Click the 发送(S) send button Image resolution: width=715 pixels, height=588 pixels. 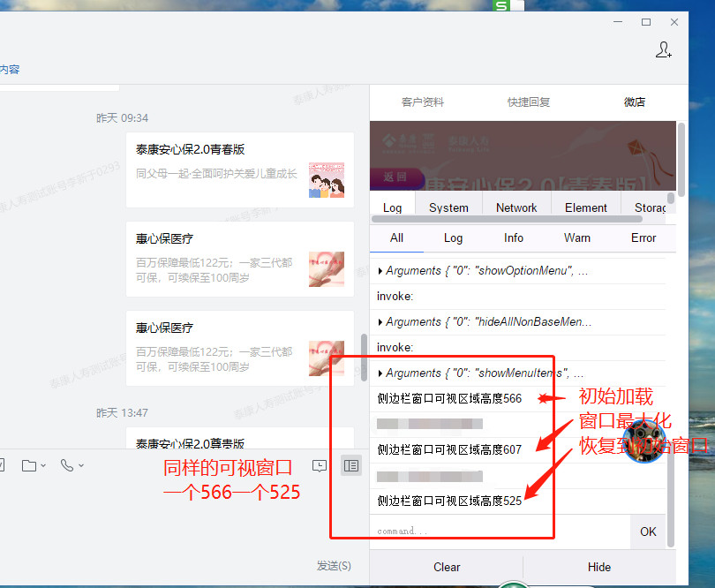tap(334, 566)
